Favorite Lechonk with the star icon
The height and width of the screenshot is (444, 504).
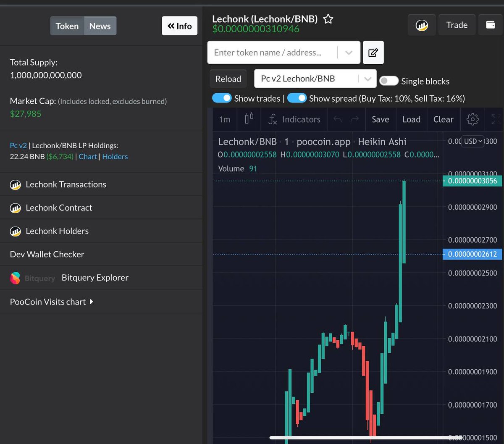(328, 19)
